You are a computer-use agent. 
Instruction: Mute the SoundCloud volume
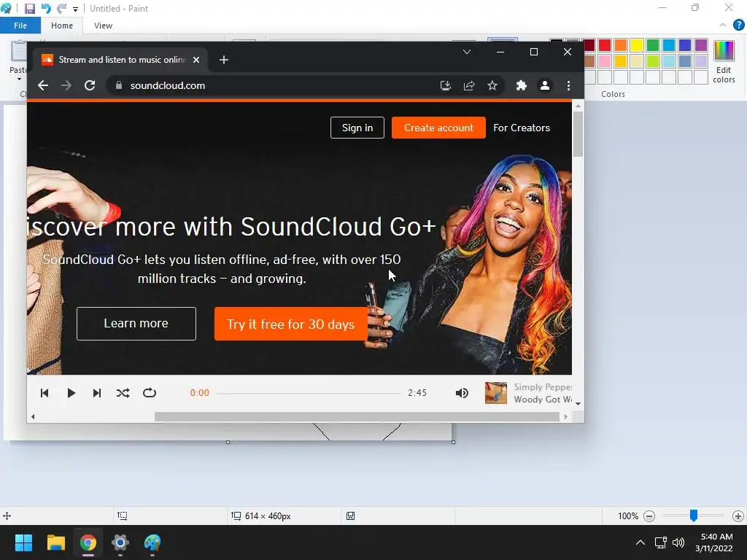click(x=462, y=393)
